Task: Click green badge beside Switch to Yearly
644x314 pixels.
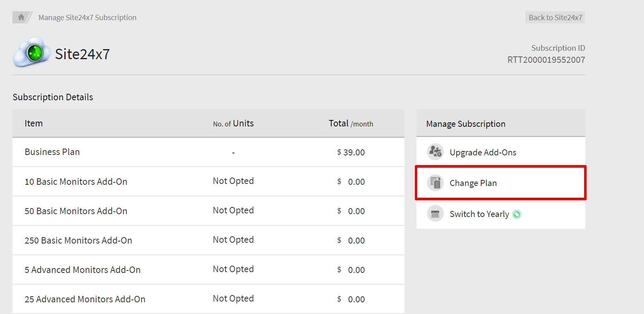Action: point(517,214)
